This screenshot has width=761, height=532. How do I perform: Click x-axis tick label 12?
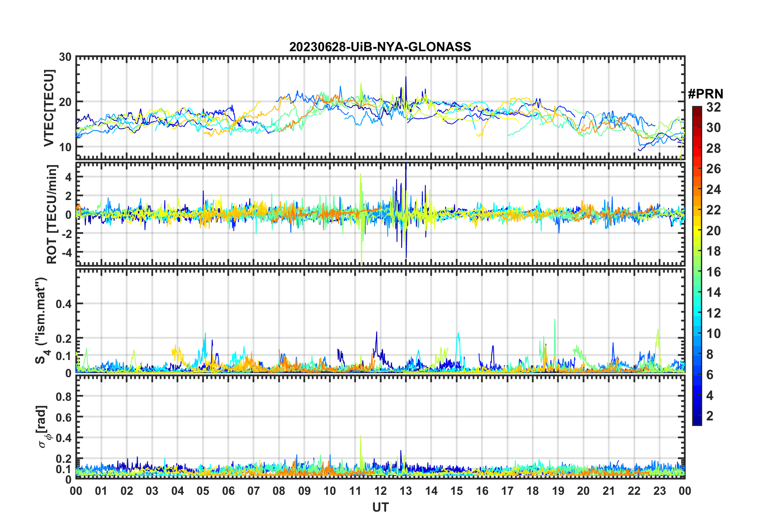(380, 491)
